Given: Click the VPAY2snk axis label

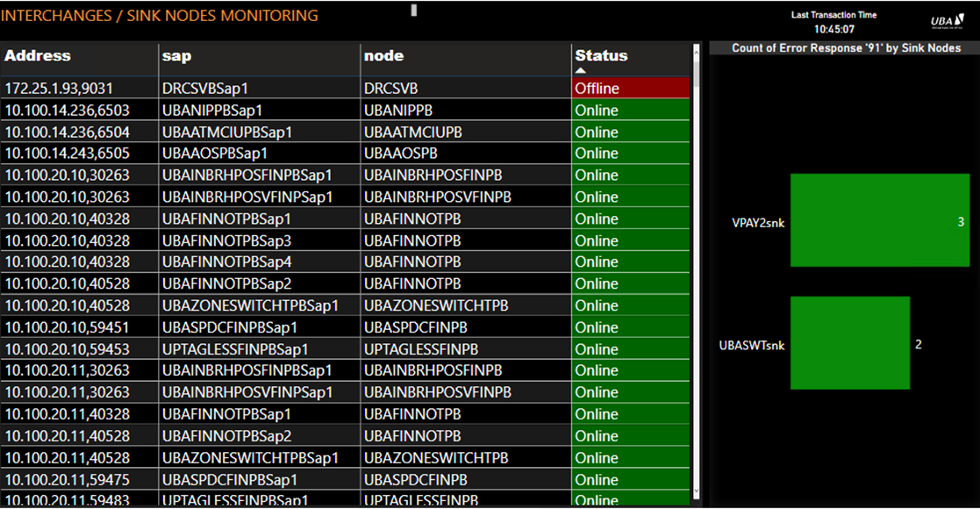Looking at the screenshot, I should coord(758,223).
